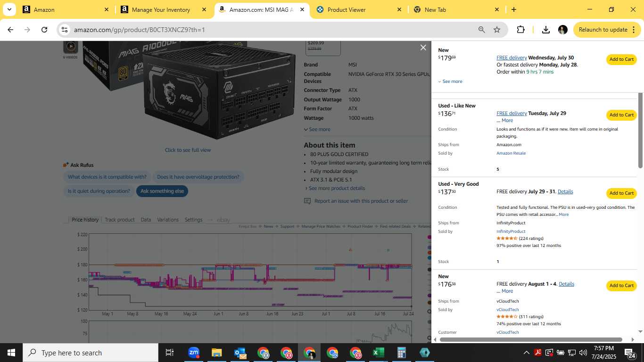Viewport: 644px width, 362px height.
Task: Click to see full view of product image
Action: tap(188, 150)
